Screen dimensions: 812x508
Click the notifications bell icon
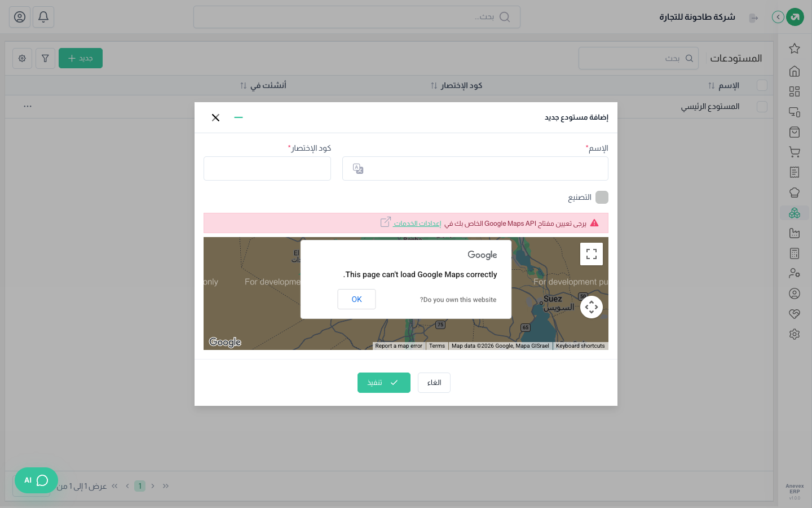click(43, 17)
